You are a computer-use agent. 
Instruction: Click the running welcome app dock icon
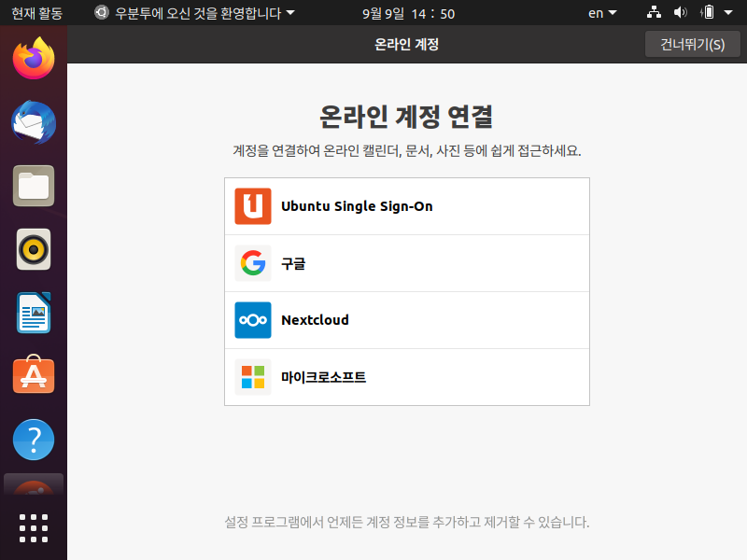[34, 484]
